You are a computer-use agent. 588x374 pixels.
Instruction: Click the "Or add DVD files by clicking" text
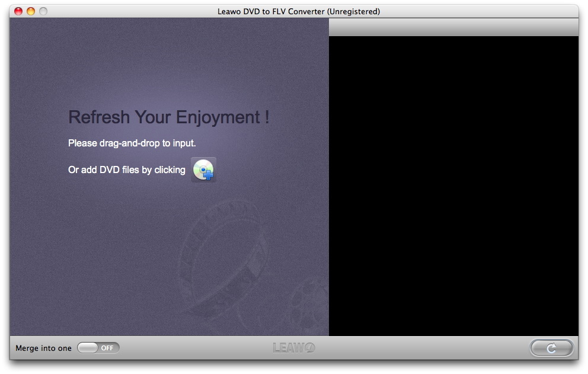point(127,170)
